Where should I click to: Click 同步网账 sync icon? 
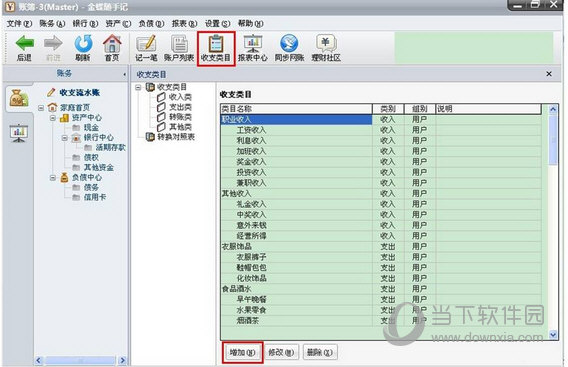pyautogui.click(x=289, y=43)
